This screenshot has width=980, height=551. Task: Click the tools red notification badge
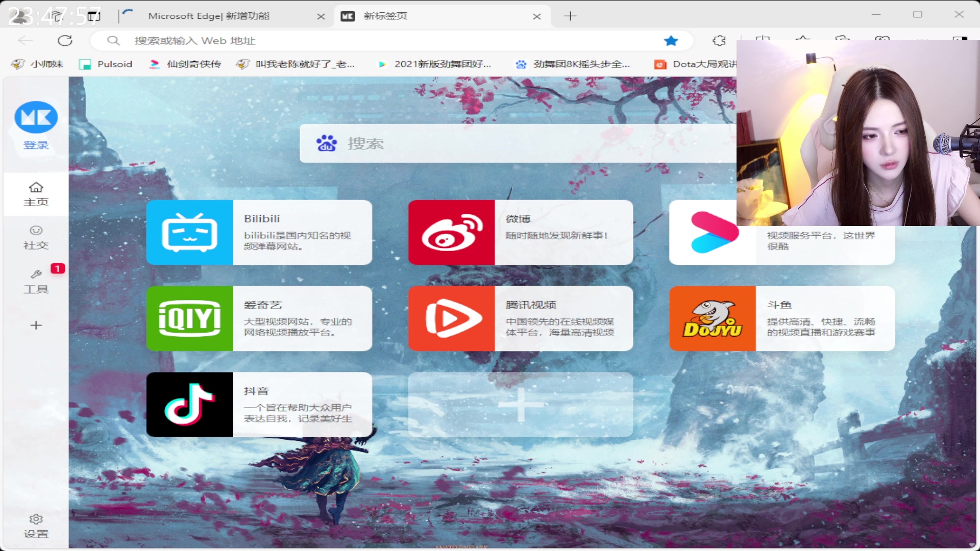click(x=58, y=268)
